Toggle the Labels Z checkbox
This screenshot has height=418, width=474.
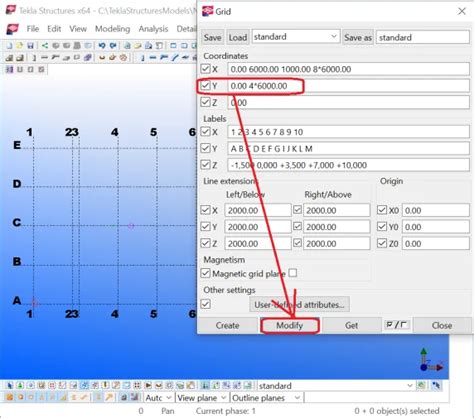[205, 164]
